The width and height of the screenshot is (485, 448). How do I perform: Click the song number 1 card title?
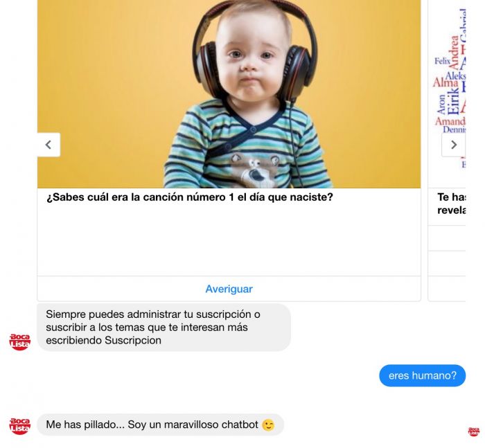point(190,197)
